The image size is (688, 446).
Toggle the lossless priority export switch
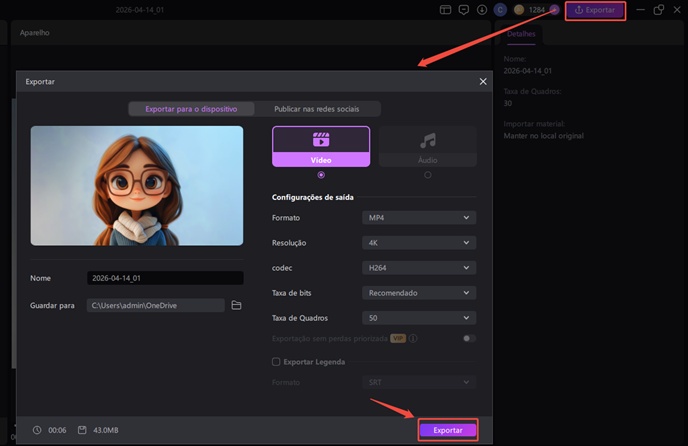[x=468, y=338]
